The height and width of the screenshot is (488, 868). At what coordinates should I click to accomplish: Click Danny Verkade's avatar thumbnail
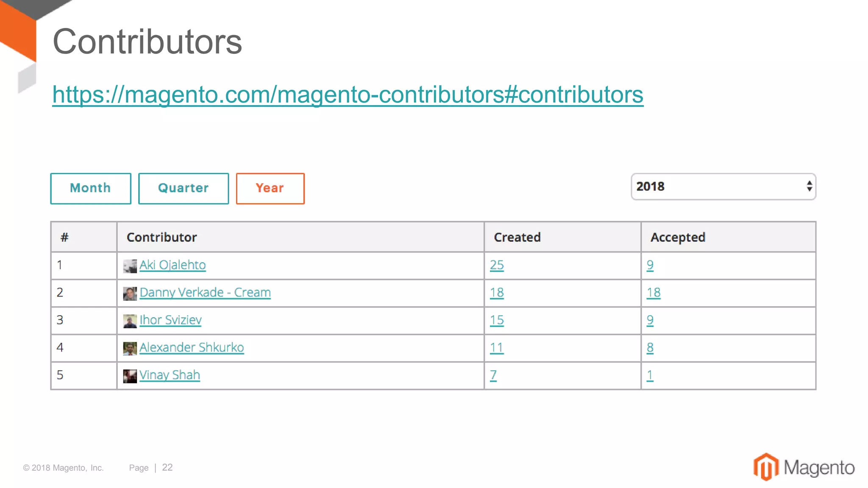(x=130, y=294)
